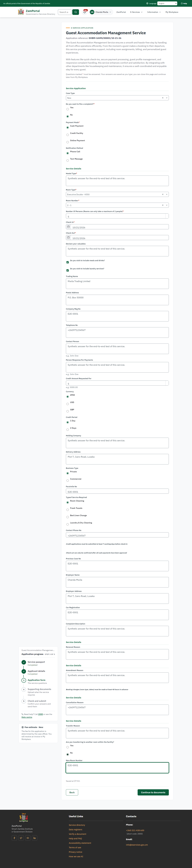This screenshot has width=192, height=868.
Task: Open the Service directory footer link
Action: pos(77,825)
